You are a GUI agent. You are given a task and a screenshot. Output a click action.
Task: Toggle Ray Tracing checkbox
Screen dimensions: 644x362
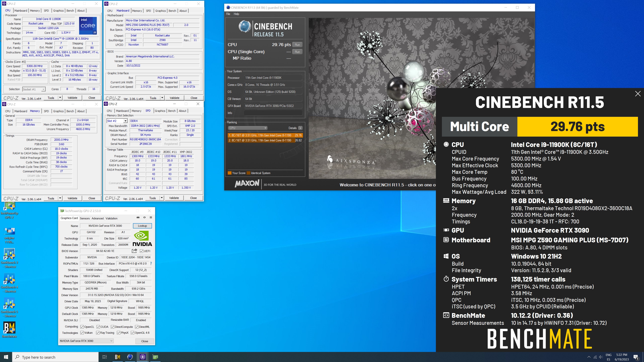pos(98,333)
